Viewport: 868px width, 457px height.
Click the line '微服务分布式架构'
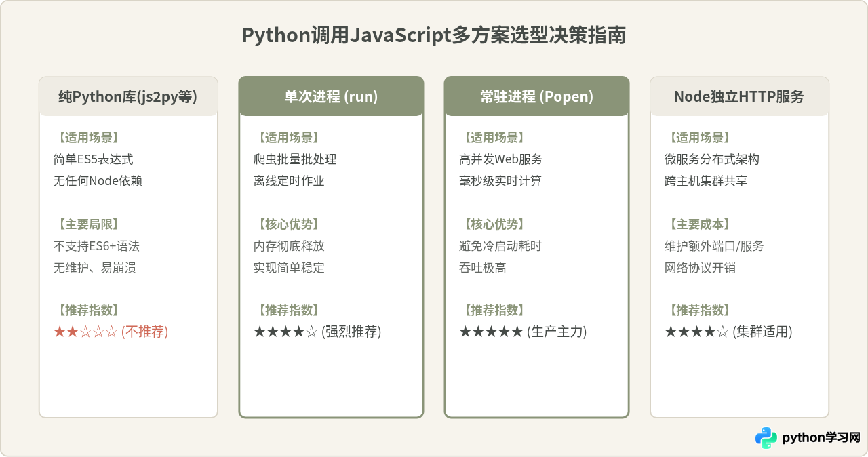click(712, 159)
